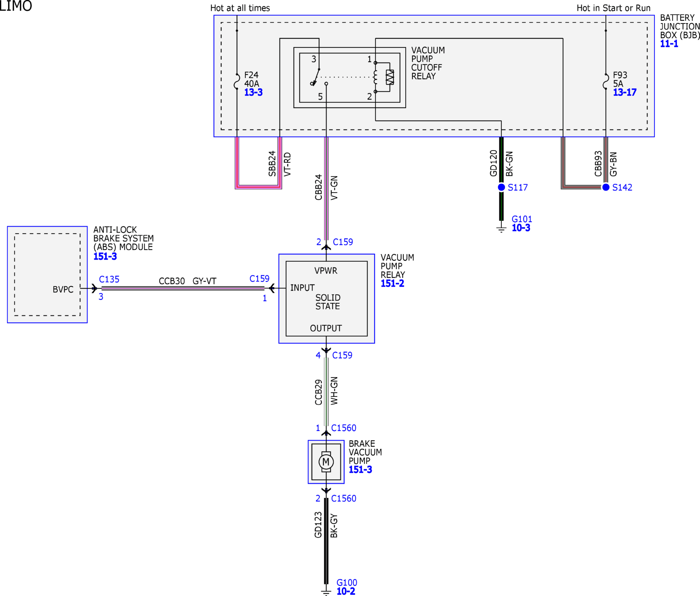Select the GD120 circuit label
This screenshot has height=596, width=700.
click(494, 163)
